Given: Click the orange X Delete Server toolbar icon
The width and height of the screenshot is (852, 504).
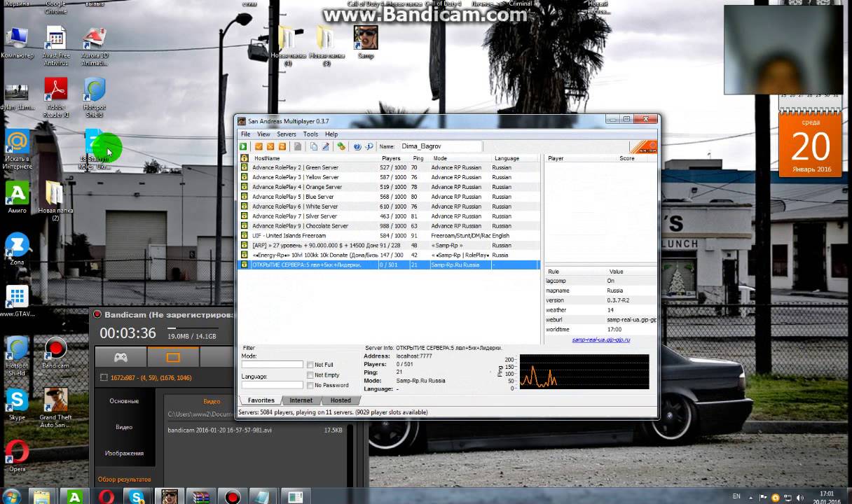Looking at the screenshot, I should (270, 146).
